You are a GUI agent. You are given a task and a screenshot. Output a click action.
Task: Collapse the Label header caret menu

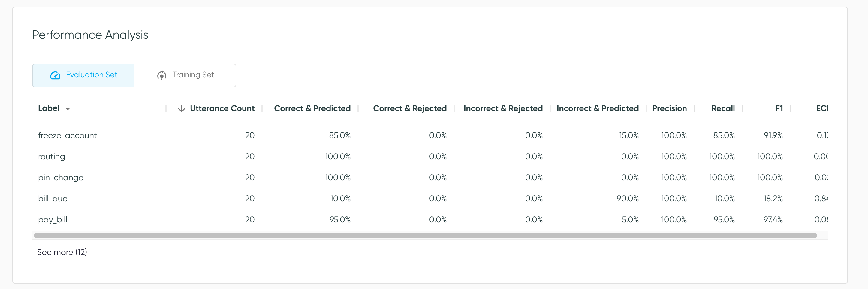coord(68,109)
